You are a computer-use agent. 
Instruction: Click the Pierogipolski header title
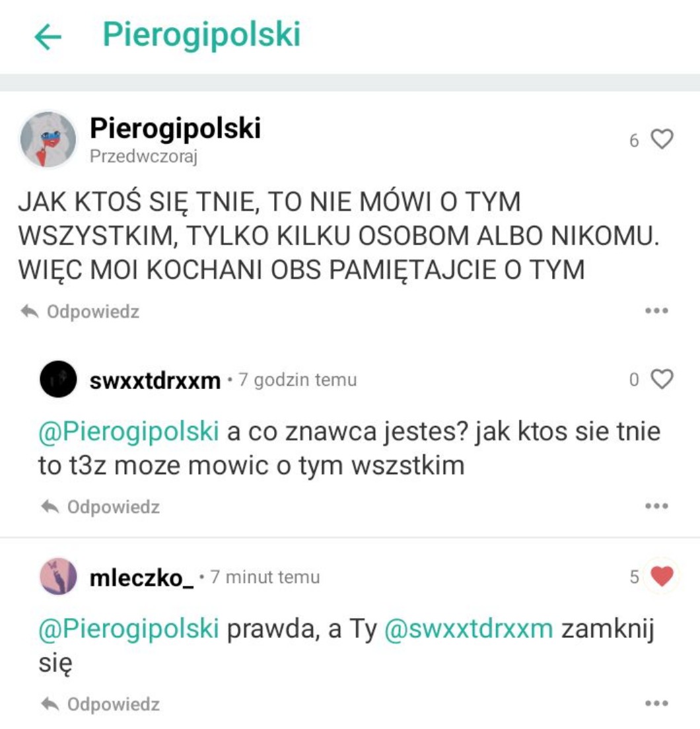point(201,35)
